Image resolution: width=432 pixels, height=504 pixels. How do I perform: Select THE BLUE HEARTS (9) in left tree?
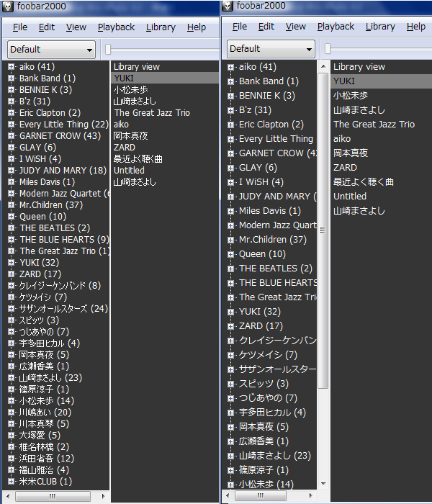point(64,240)
